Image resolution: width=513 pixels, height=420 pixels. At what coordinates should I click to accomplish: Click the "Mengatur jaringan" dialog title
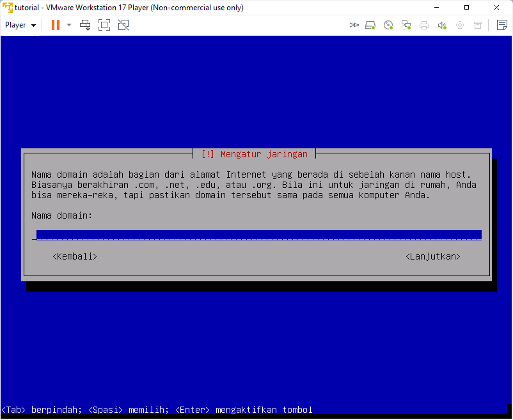click(264, 154)
